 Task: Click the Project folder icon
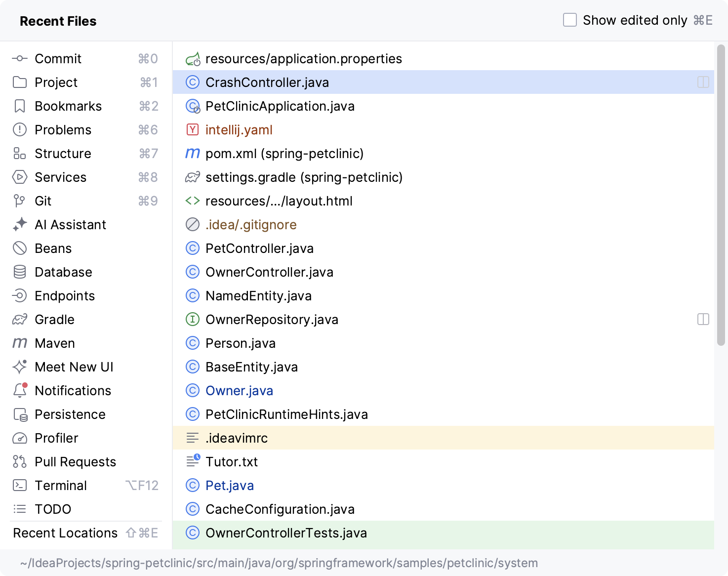(19, 82)
